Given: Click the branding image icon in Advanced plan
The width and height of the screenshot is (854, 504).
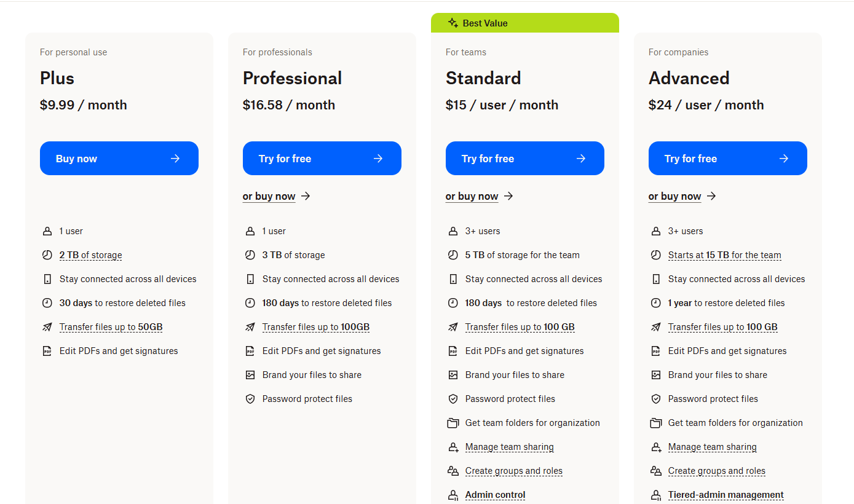Looking at the screenshot, I should click(x=656, y=375).
